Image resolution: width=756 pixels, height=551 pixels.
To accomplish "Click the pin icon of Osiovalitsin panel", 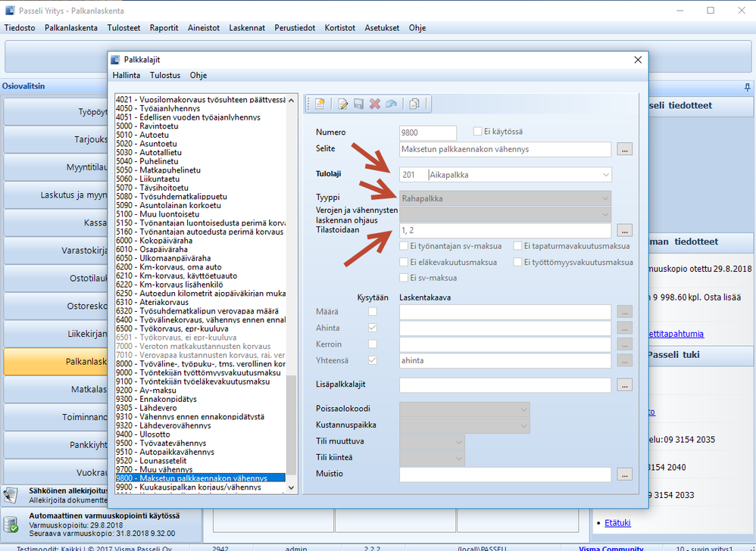I will (x=748, y=87).
